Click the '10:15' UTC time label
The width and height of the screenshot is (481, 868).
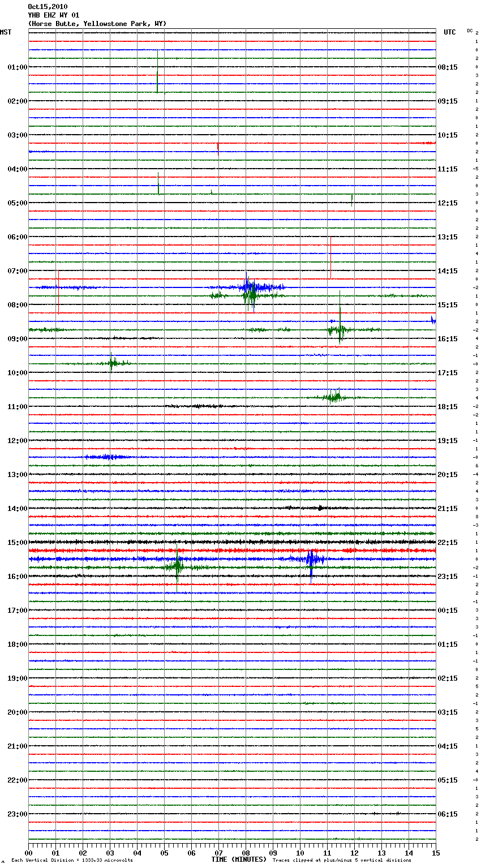tap(448, 135)
